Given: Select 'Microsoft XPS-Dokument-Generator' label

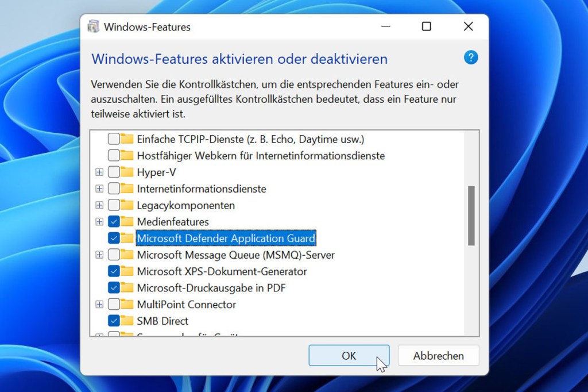Looking at the screenshot, I should (222, 271).
